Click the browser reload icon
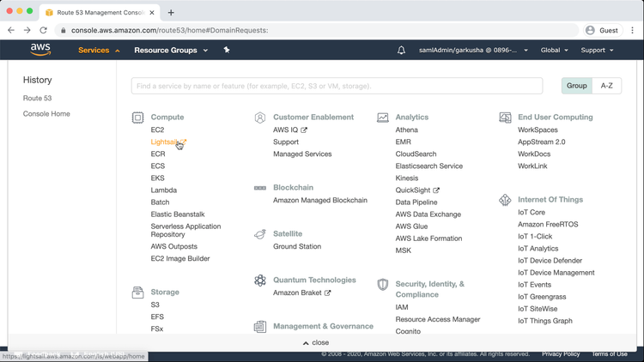This screenshot has height=362, width=644. (43, 30)
